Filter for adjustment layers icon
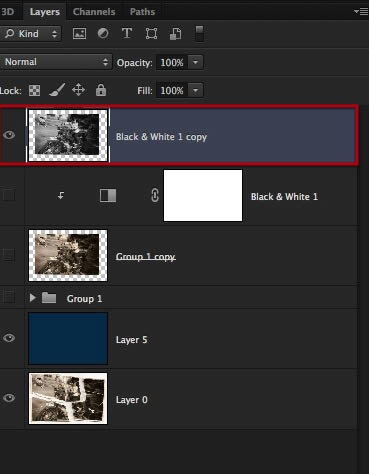The height and width of the screenshot is (474, 369). (103, 33)
